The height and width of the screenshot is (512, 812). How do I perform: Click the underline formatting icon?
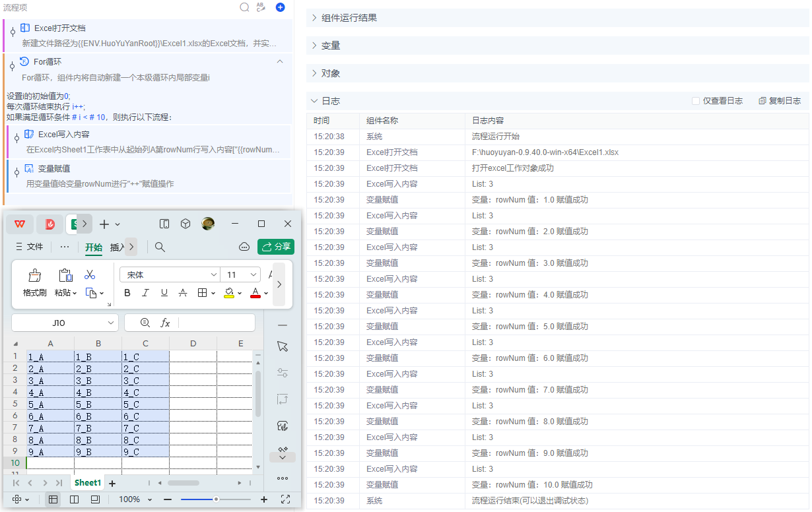(164, 293)
